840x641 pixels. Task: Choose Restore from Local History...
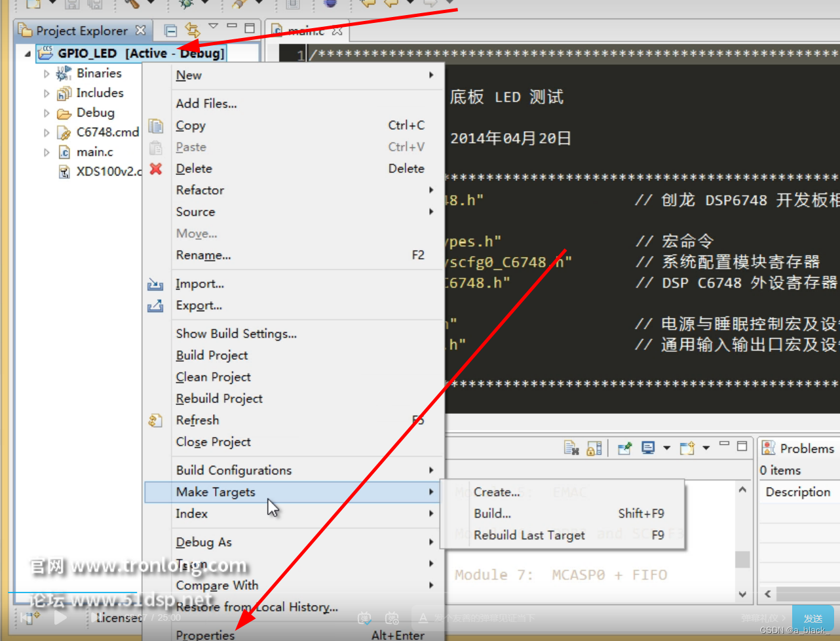pyautogui.click(x=294, y=607)
